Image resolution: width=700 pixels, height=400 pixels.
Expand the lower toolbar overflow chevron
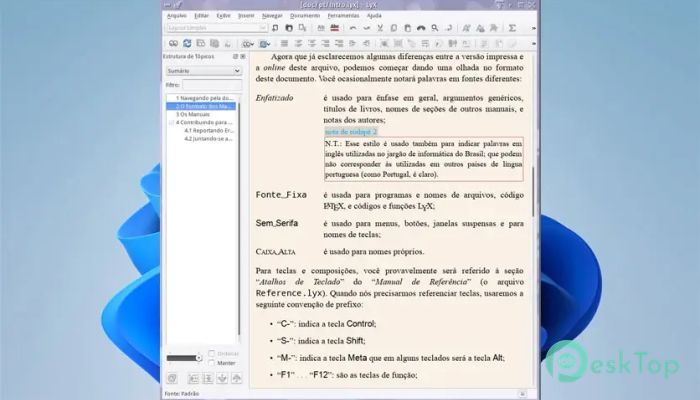coord(533,44)
